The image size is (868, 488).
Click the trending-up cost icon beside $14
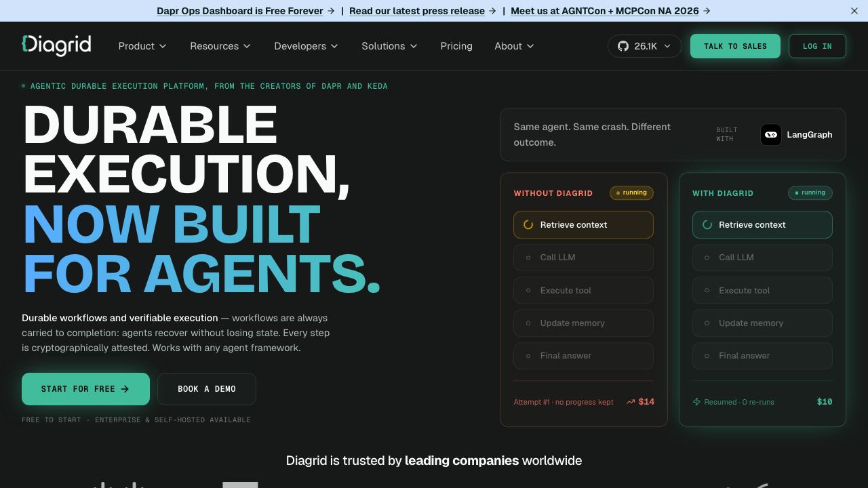click(631, 402)
